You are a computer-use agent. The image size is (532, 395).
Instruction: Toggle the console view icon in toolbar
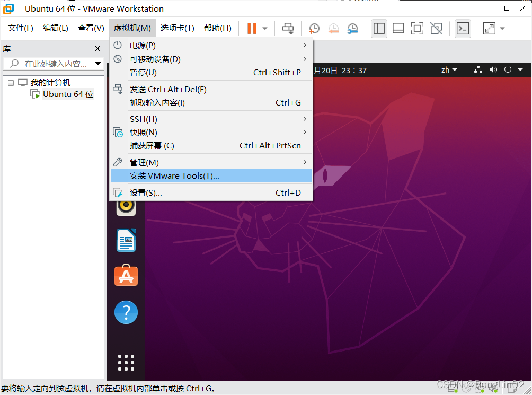[x=463, y=29]
